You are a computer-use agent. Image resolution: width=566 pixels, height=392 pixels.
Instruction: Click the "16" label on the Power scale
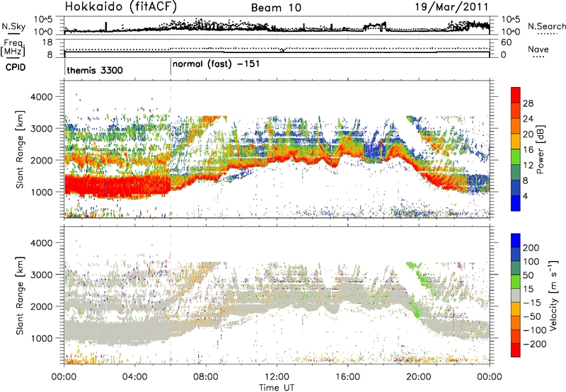pyautogui.click(x=528, y=150)
